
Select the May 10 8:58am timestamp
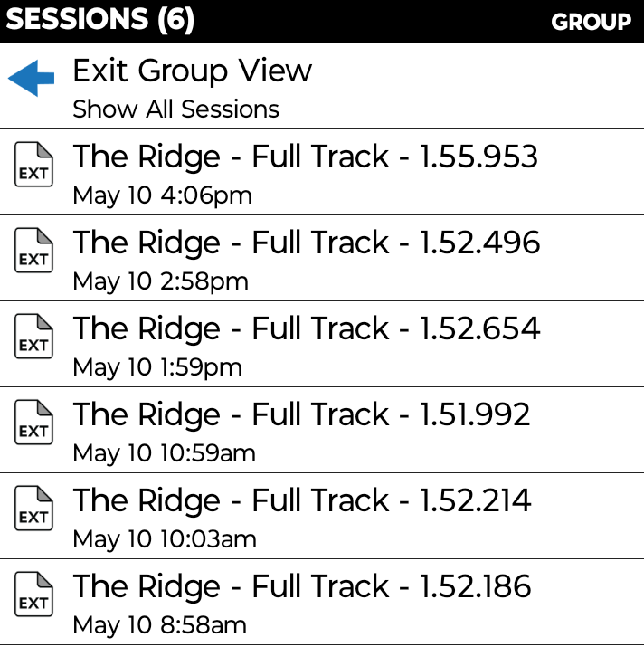point(160,625)
